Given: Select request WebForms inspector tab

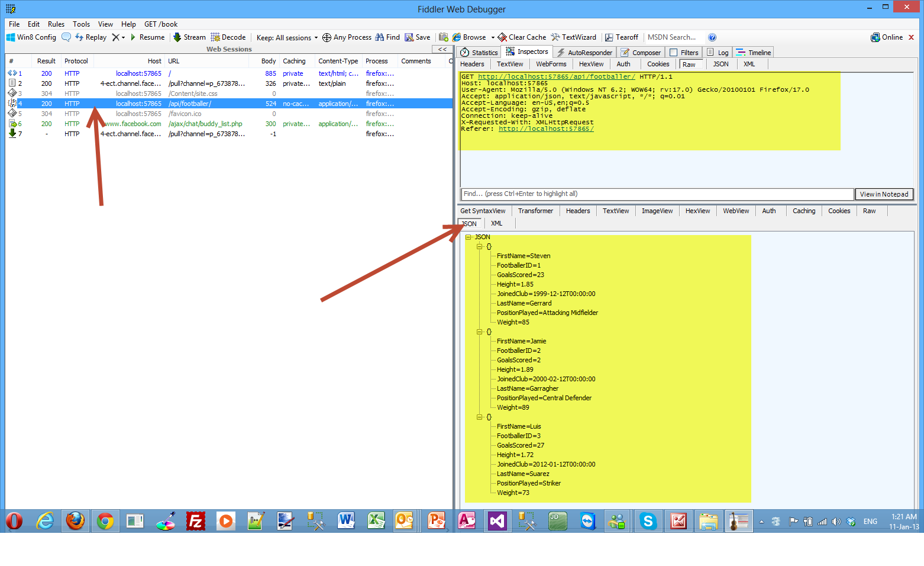Looking at the screenshot, I should click(551, 64).
